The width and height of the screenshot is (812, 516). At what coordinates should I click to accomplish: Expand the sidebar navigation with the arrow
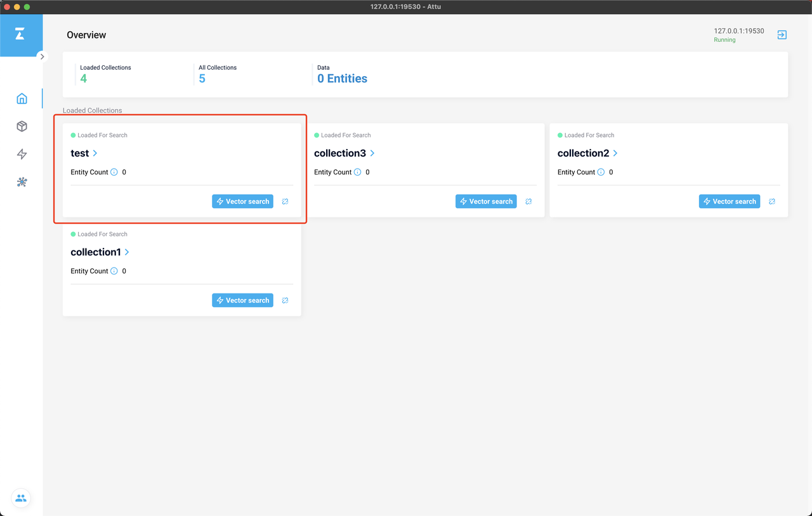click(42, 56)
